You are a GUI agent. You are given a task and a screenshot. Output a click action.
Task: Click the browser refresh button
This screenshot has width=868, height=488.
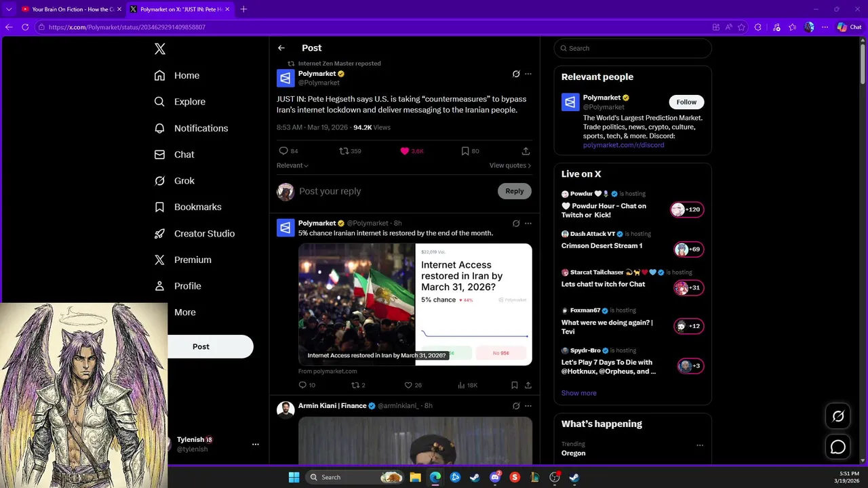[x=25, y=27]
